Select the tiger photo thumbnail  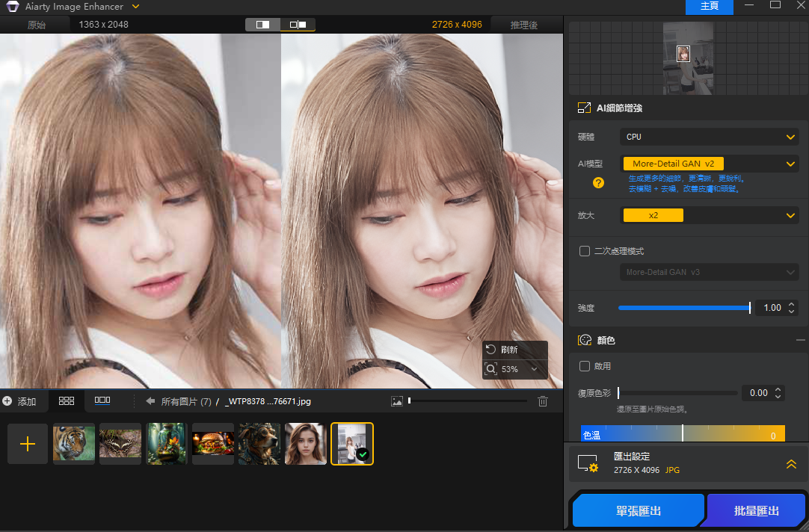click(73, 443)
